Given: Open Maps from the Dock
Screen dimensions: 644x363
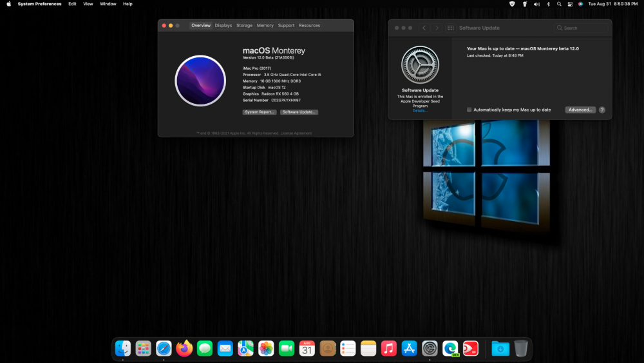Looking at the screenshot, I should pos(245,349).
